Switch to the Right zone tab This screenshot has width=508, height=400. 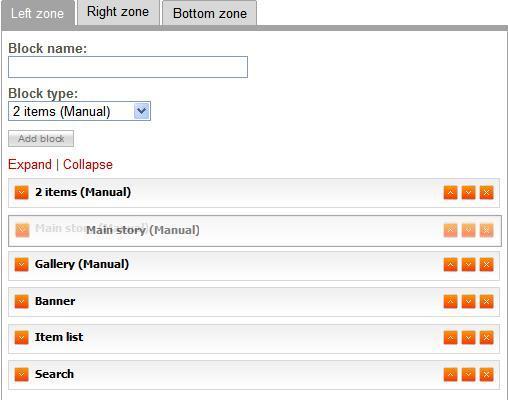pos(118,12)
